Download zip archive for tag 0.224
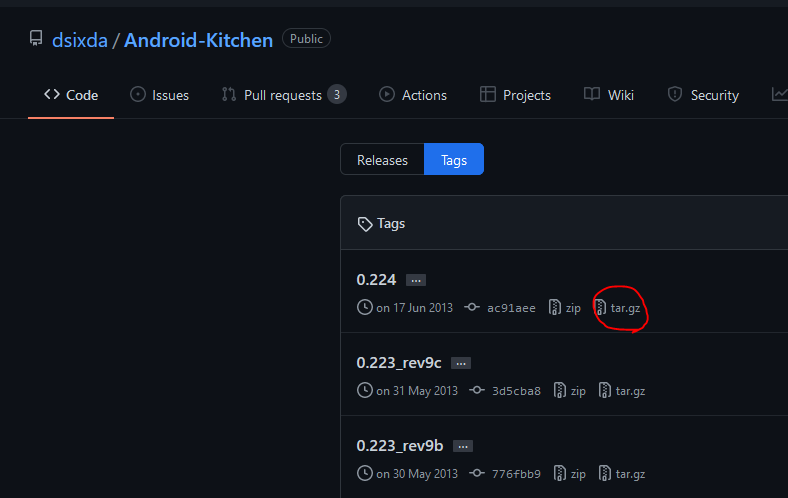The image size is (788, 498). [564, 308]
